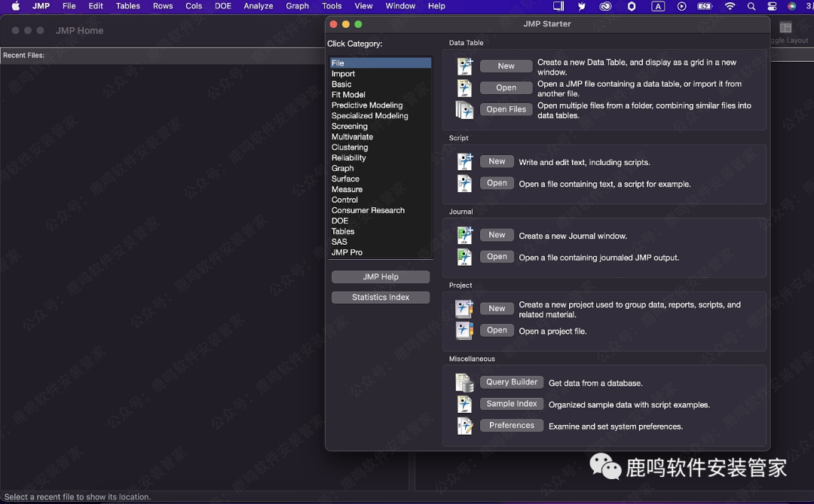Image resolution: width=814 pixels, height=504 pixels.
Task: Click the icon beside Journal Open button
Action: point(464,257)
